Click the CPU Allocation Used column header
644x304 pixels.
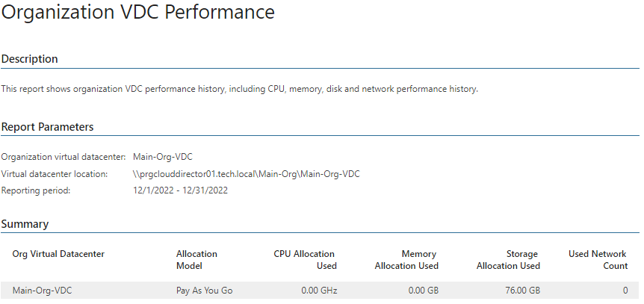click(305, 260)
